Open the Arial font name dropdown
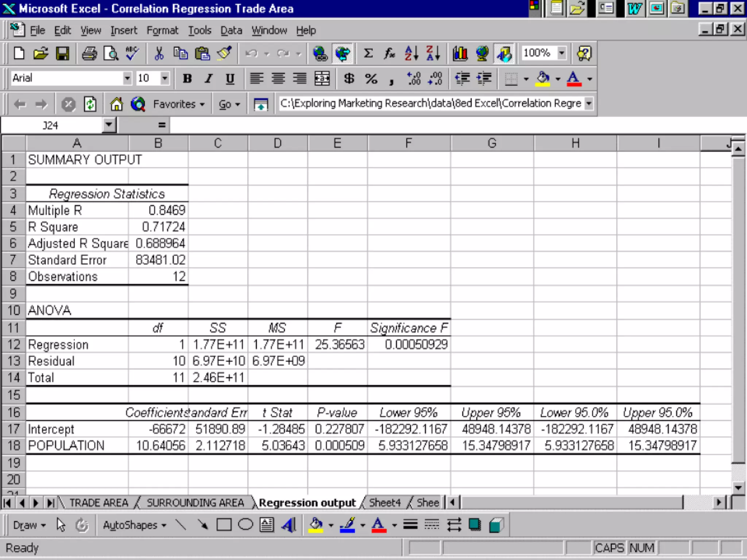The height and width of the screenshot is (560, 747). point(127,78)
